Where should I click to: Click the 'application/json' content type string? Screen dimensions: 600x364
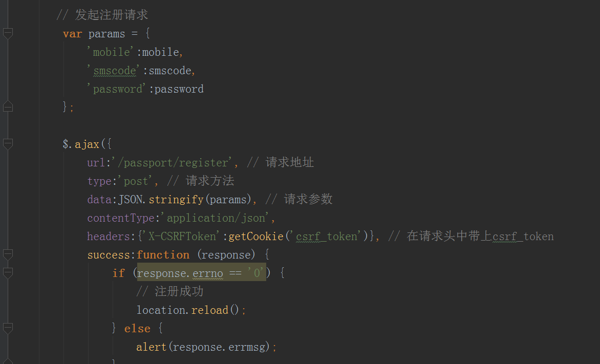(217, 218)
